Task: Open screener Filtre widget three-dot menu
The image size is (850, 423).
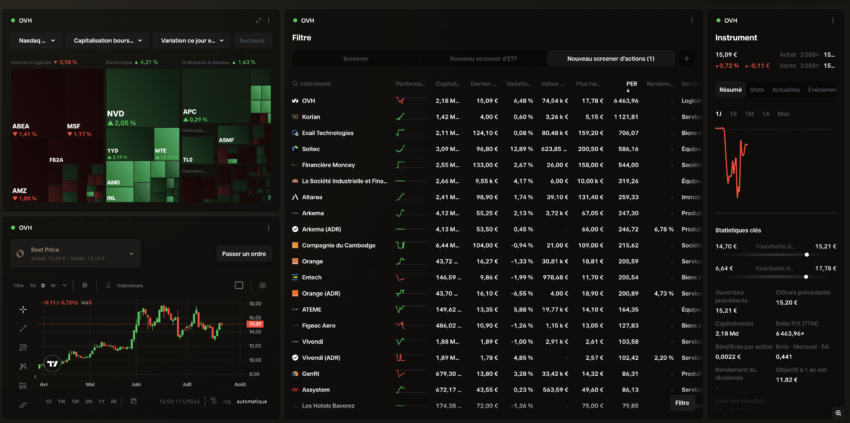Action: click(x=692, y=21)
